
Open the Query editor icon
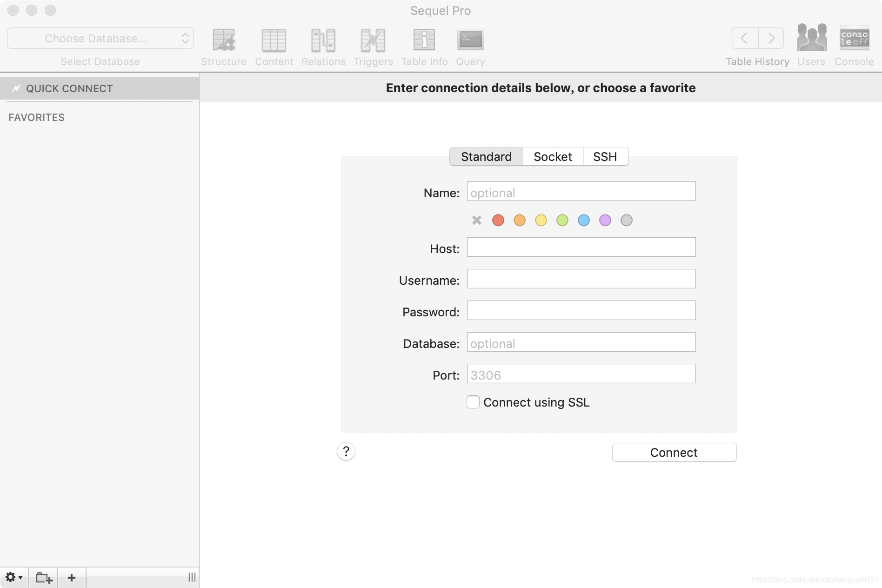point(470,40)
